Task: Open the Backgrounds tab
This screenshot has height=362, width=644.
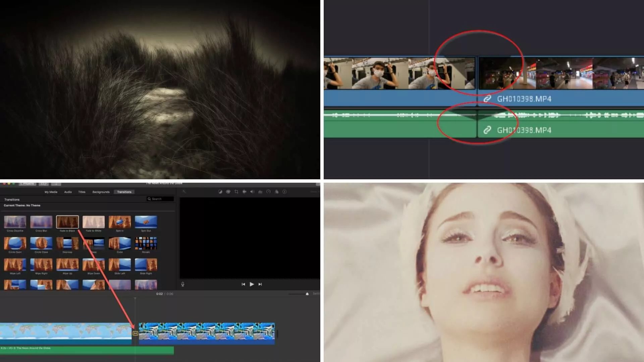Action: (x=101, y=192)
